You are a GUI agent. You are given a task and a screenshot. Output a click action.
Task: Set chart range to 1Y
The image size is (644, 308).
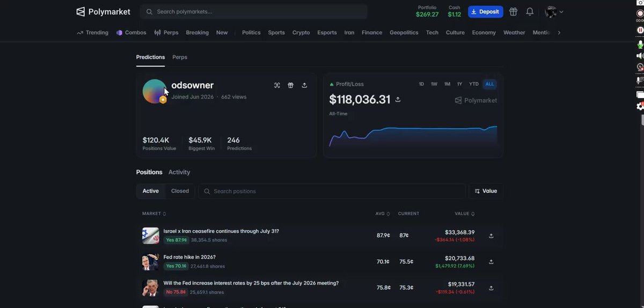click(x=459, y=84)
